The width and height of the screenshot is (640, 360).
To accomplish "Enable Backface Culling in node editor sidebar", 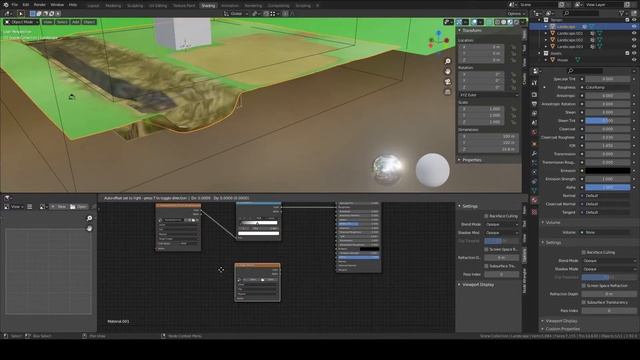I will [486, 216].
